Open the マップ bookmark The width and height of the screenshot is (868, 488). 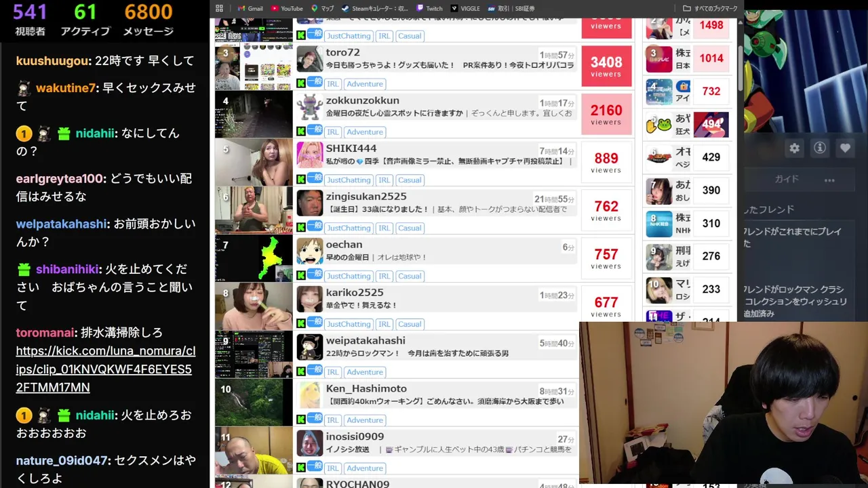click(x=322, y=8)
